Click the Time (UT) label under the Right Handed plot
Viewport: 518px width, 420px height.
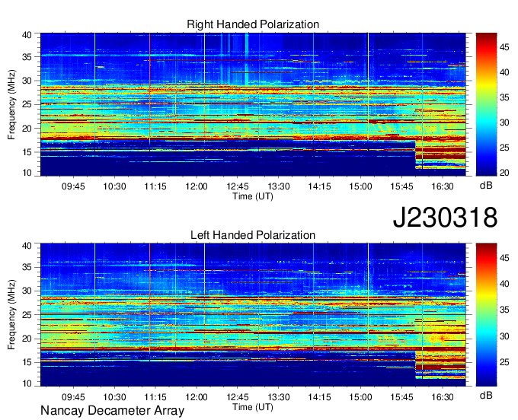pos(253,196)
